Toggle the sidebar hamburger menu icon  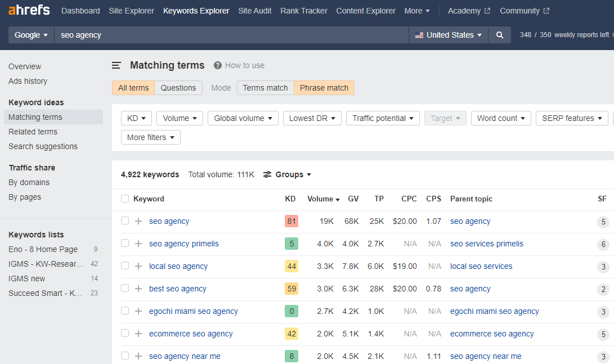click(x=116, y=65)
